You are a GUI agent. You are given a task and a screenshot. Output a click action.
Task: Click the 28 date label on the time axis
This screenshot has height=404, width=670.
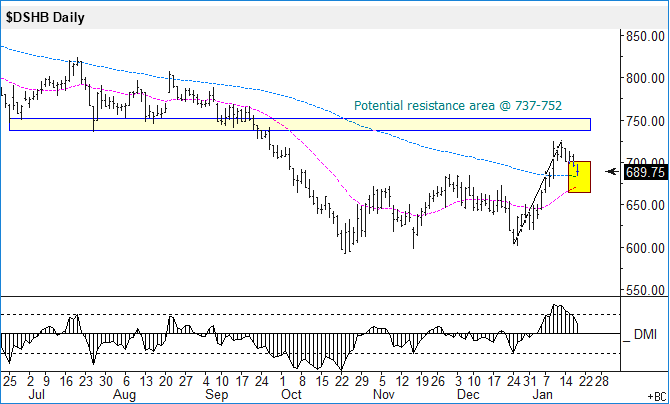point(601,381)
